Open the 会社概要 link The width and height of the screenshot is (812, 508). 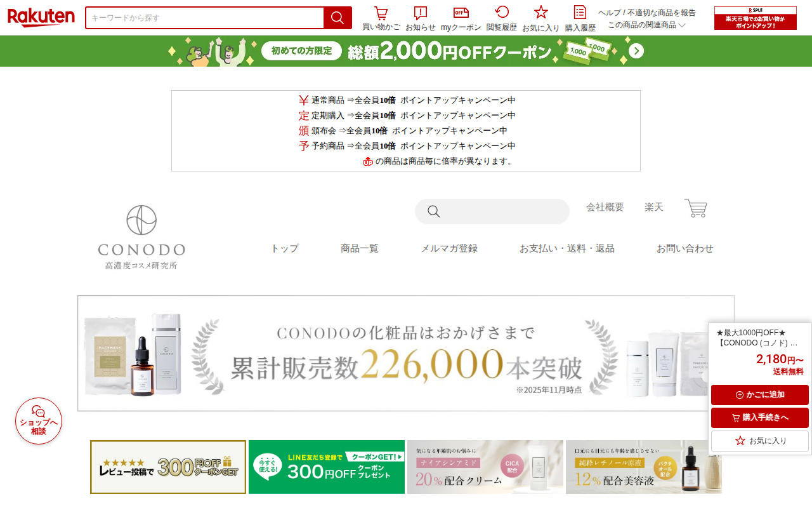pos(605,207)
